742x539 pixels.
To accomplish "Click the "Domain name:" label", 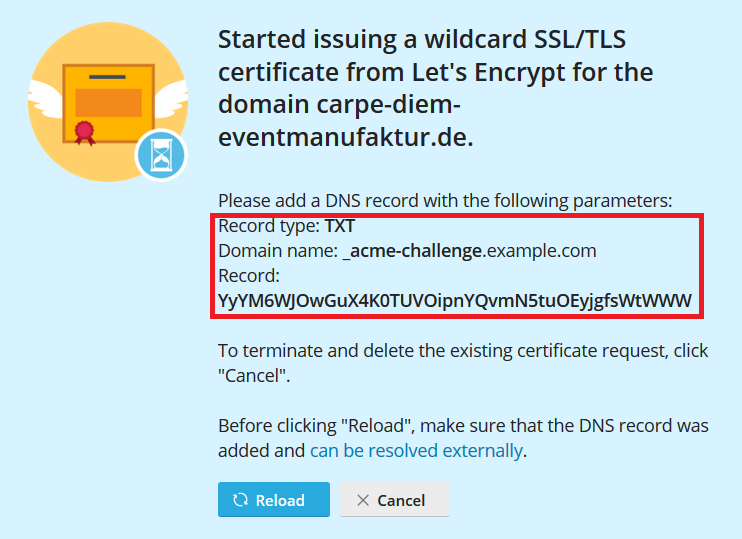I will 277,251.
